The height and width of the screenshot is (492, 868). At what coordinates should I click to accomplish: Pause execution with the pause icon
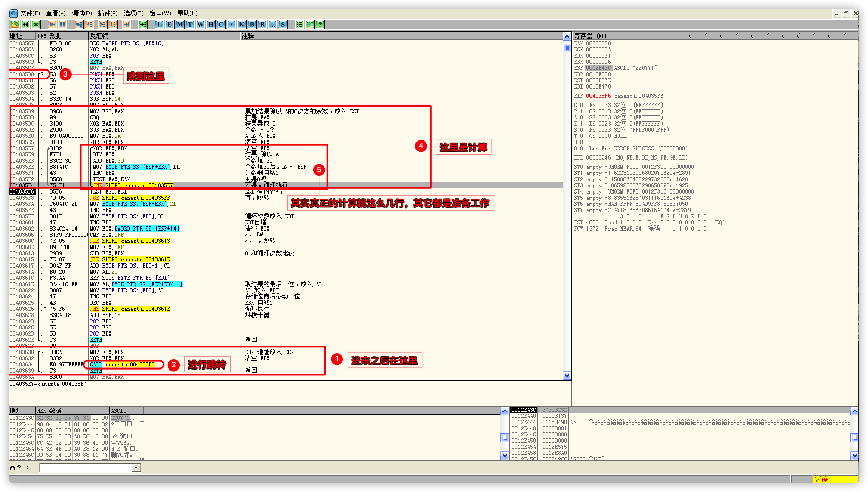[62, 24]
